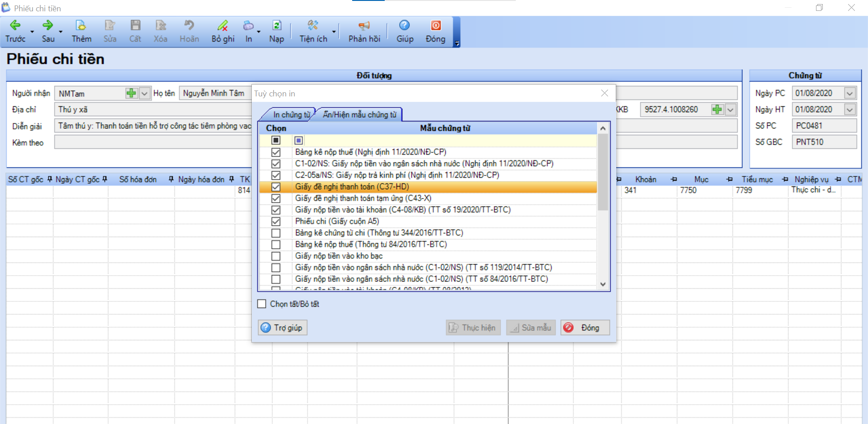Add new recipient with green plus icon
Image resolution: width=868 pixels, height=424 pixels.
131,93
